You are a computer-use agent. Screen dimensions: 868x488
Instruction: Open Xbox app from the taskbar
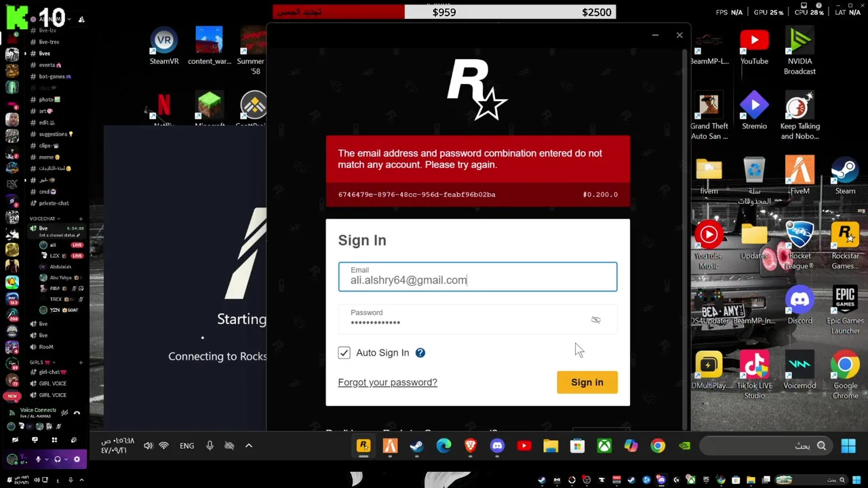tap(604, 446)
